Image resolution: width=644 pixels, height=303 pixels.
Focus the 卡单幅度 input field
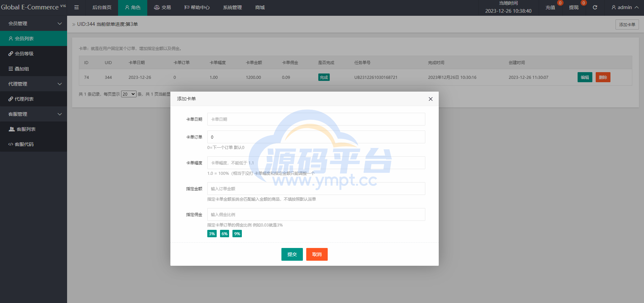tap(316, 163)
